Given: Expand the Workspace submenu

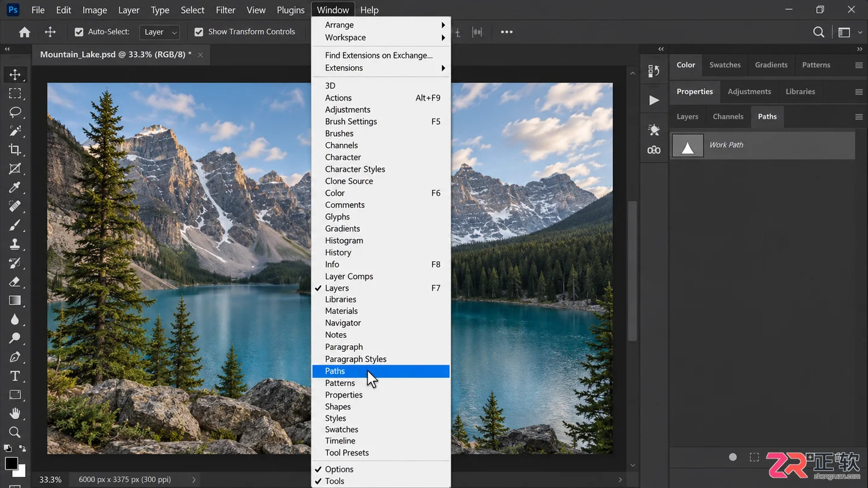Looking at the screenshot, I should 381,37.
